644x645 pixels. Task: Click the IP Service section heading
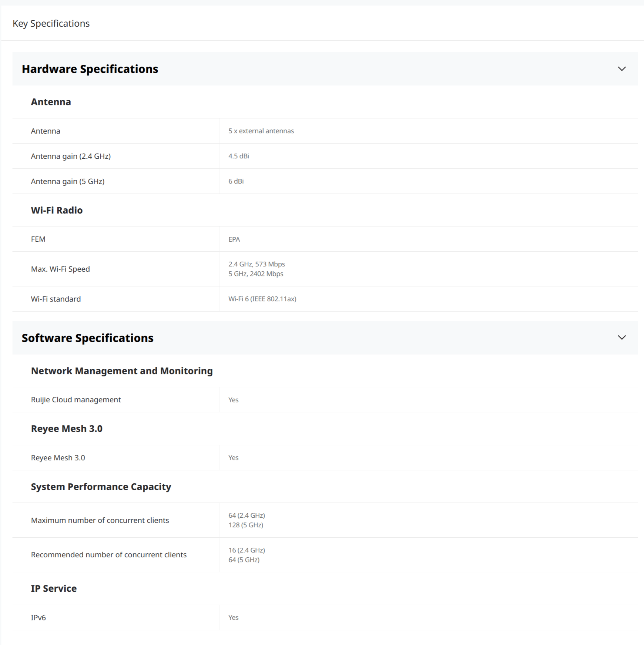tap(54, 588)
